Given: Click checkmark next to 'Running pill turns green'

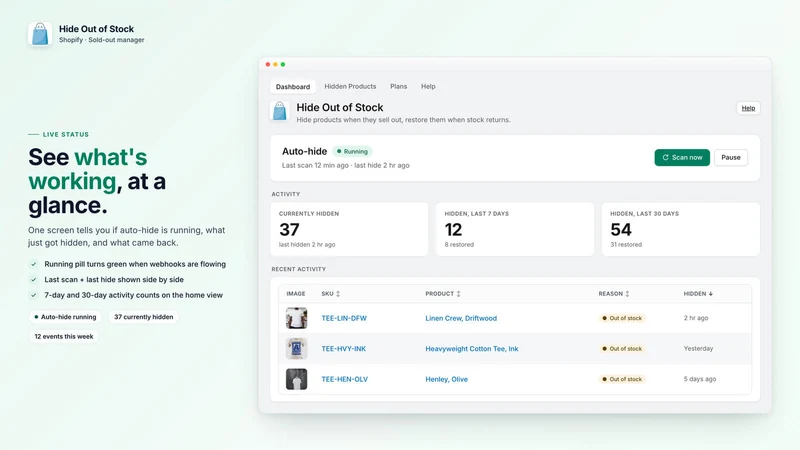Looking at the screenshot, I should (34, 264).
